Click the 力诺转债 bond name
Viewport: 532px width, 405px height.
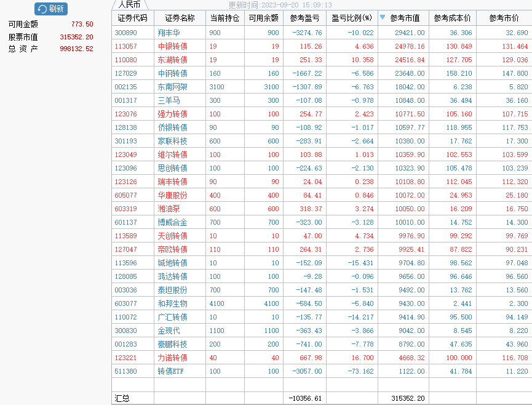click(x=172, y=358)
